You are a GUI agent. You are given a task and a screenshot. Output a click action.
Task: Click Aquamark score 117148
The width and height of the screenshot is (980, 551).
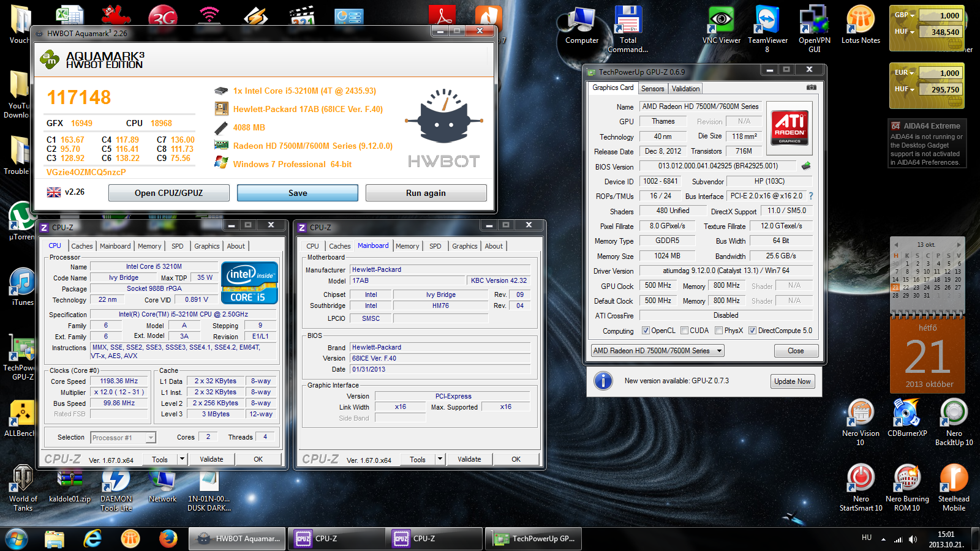[79, 97]
